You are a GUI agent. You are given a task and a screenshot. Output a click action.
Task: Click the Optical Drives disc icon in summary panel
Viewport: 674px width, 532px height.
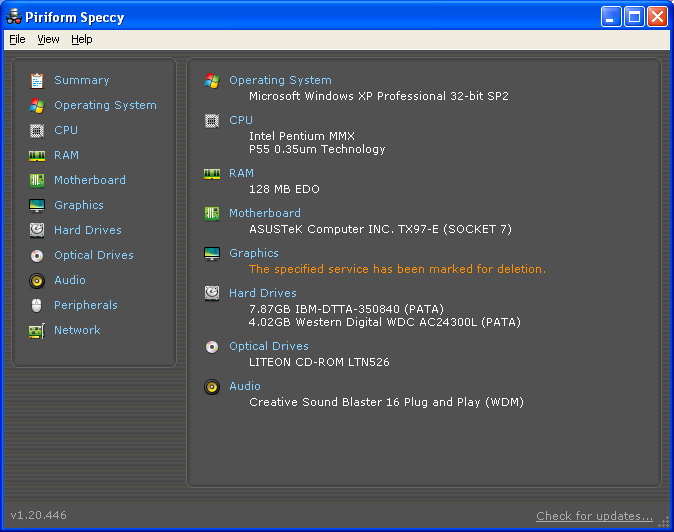[x=212, y=347]
